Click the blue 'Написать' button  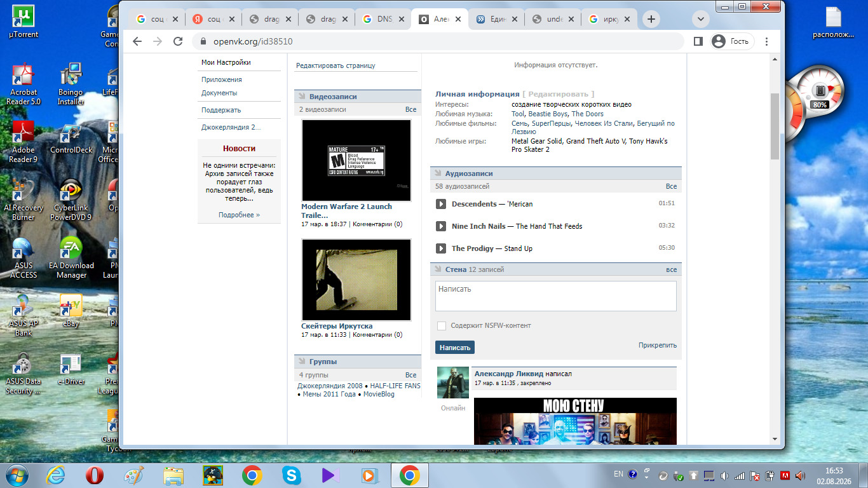pos(455,348)
